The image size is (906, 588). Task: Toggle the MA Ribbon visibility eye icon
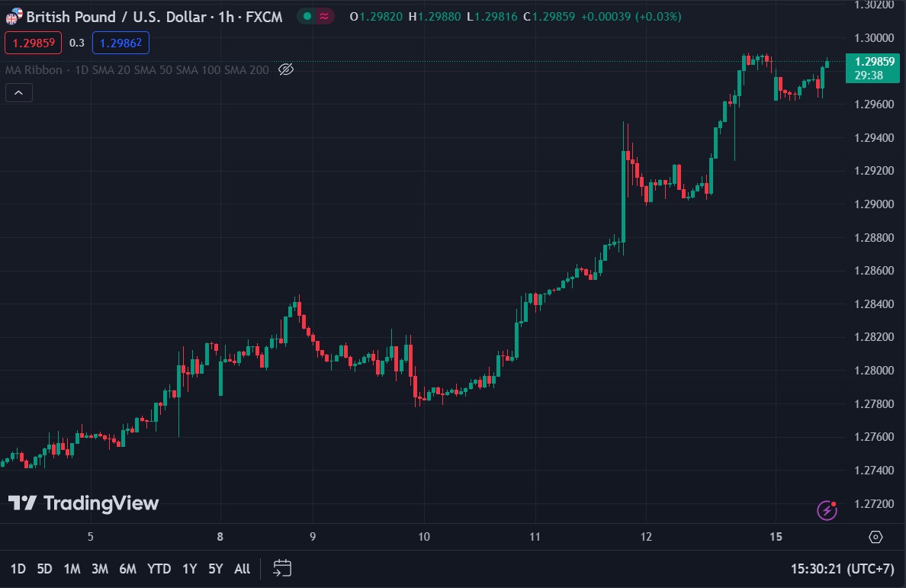[286, 69]
